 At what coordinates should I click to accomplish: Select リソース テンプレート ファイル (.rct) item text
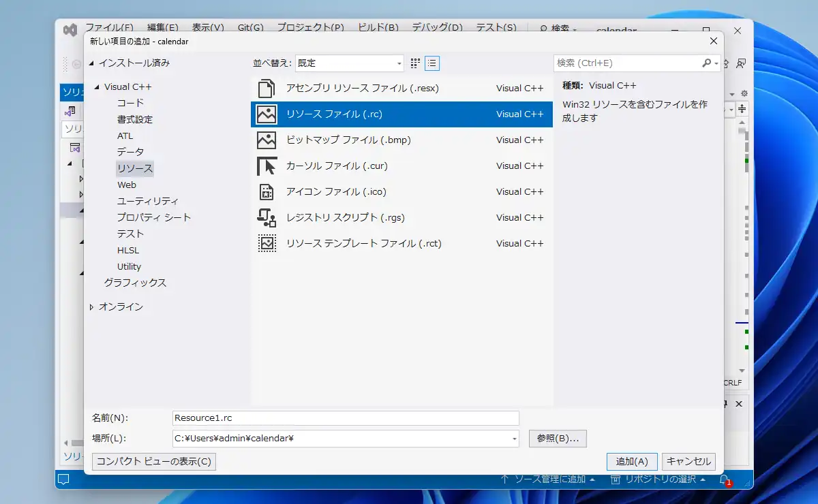click(364, 244)
